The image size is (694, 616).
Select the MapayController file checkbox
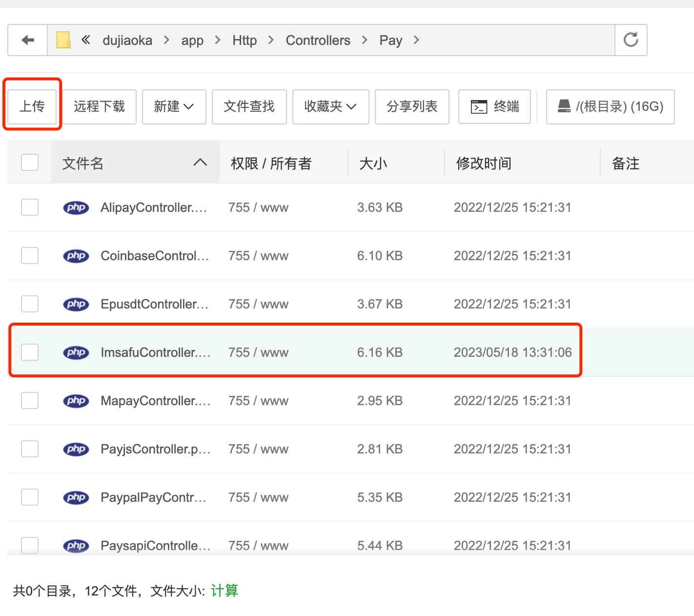tap(30, 401)
